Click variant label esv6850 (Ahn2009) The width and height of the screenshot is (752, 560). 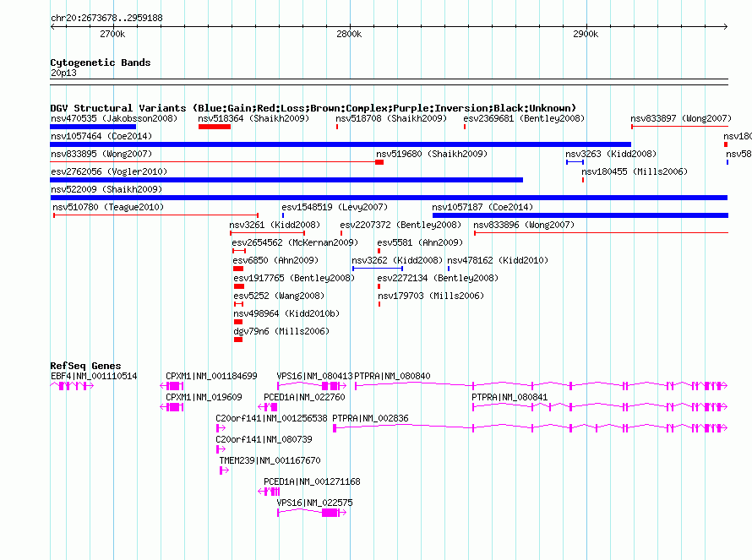pyautogui.click(x=275, y=260)
